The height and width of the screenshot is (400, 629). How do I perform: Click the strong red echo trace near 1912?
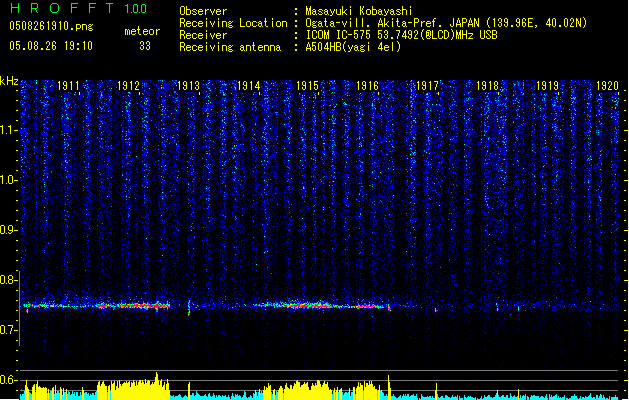click(134, 306)
